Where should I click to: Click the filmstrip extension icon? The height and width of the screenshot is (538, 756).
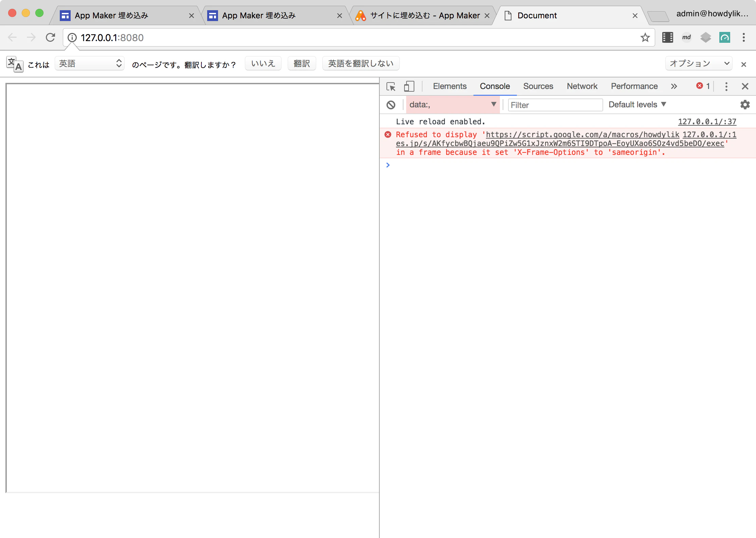[667, 37]
